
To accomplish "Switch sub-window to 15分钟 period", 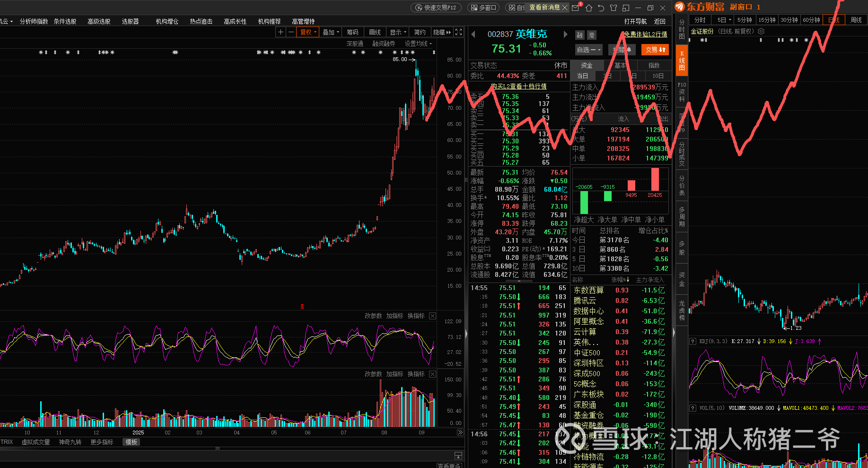I will pos(767,20).
